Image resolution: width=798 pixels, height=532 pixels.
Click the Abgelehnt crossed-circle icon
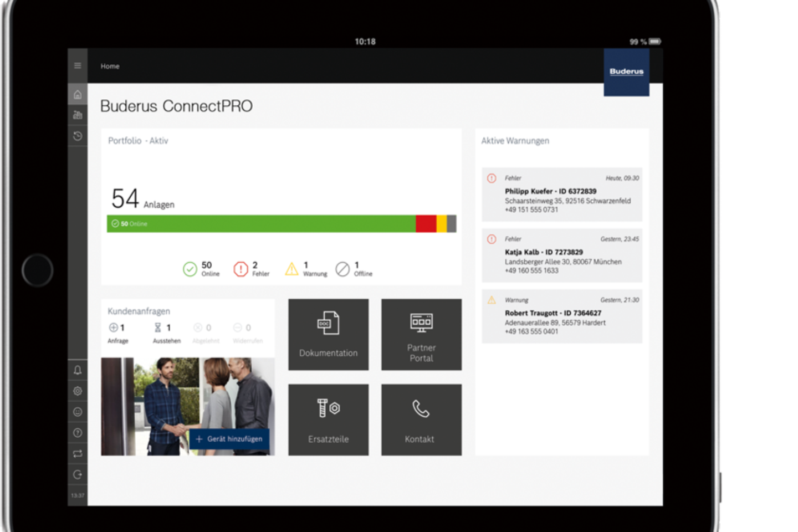point(198,328)
